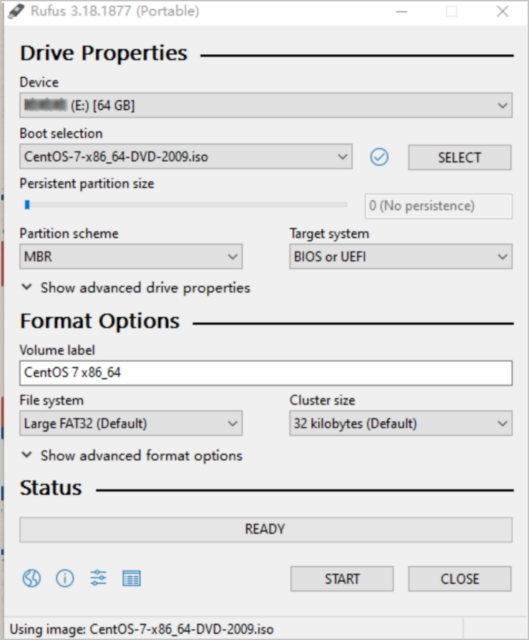Open the application settings sliders icon

click(98, 578)
